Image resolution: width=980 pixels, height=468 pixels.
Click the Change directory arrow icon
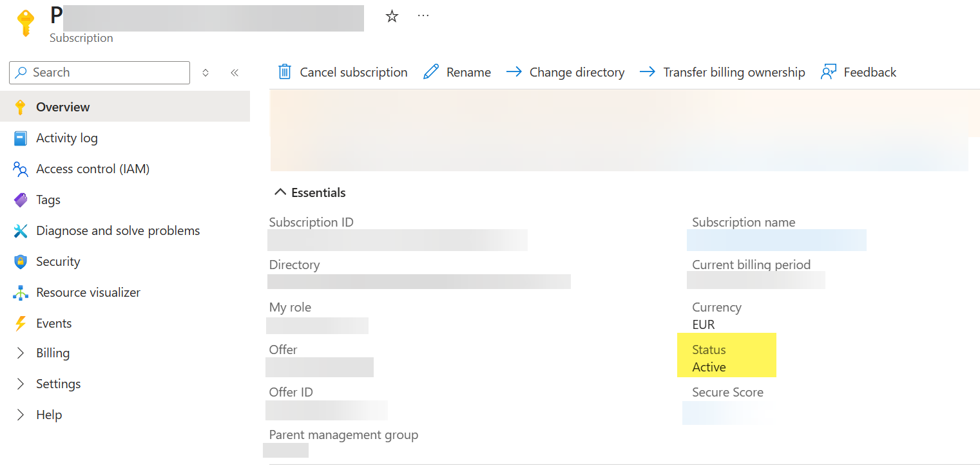click(x=514, y=72)
